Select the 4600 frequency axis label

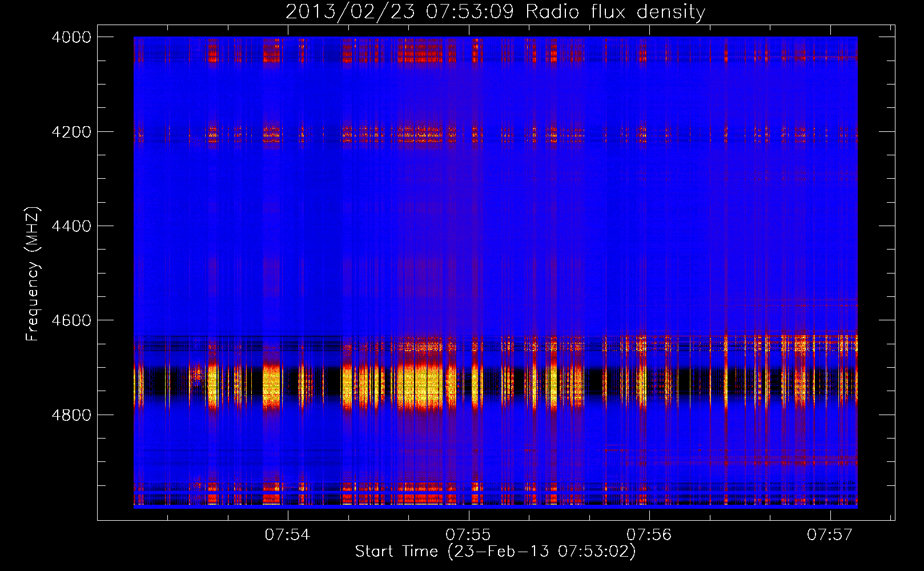[x=71, y=320]
